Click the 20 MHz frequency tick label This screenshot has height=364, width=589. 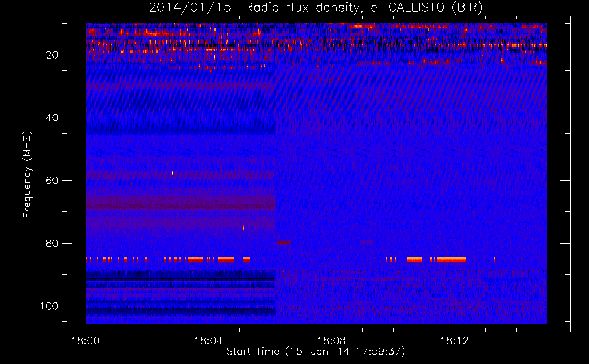52,55
